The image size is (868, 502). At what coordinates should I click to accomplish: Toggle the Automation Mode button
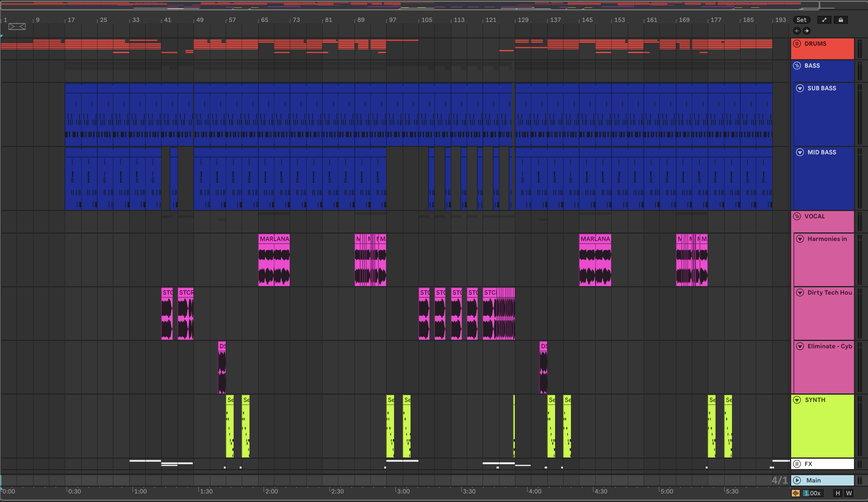824,20
